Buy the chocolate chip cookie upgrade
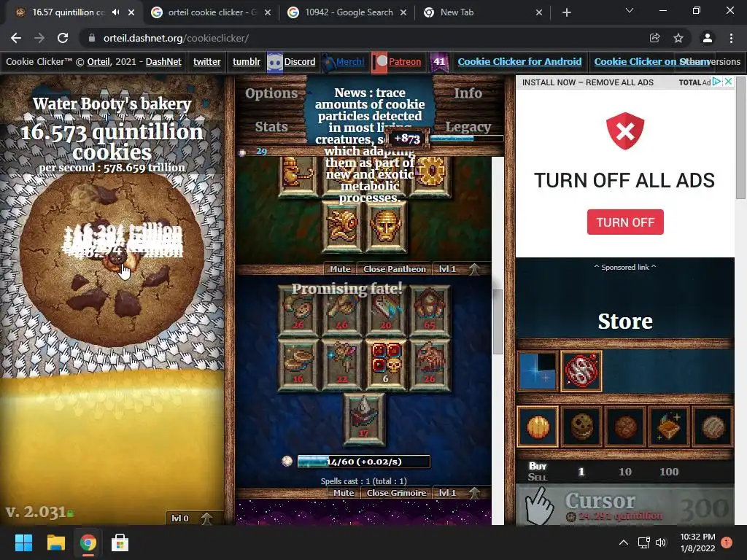 click(x=581, y=426)
